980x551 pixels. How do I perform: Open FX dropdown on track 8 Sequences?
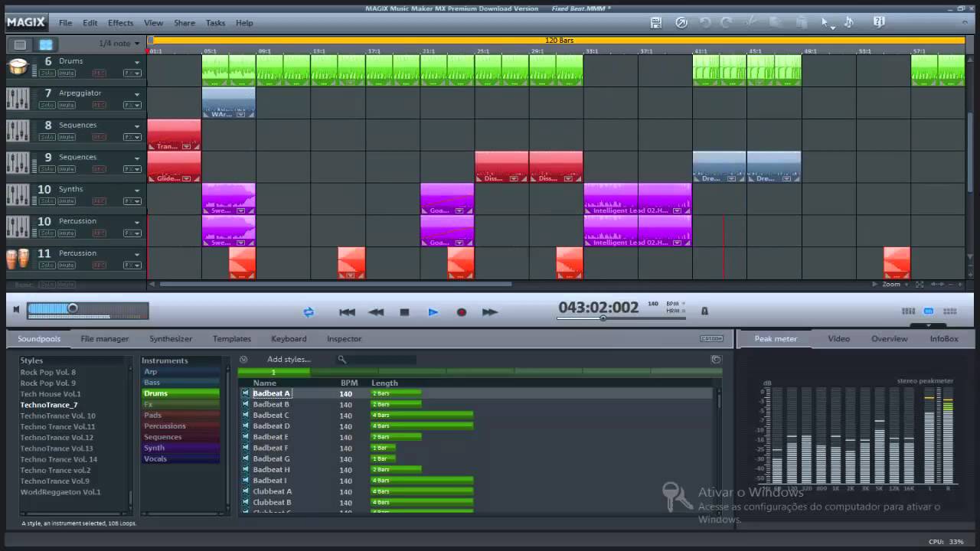pos(132,137)
